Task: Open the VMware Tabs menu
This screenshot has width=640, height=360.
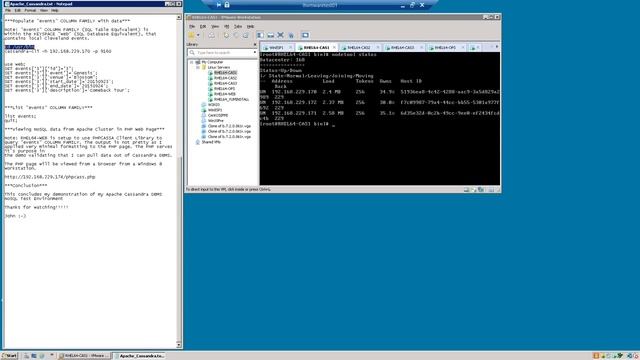Action: coord(238,26)
